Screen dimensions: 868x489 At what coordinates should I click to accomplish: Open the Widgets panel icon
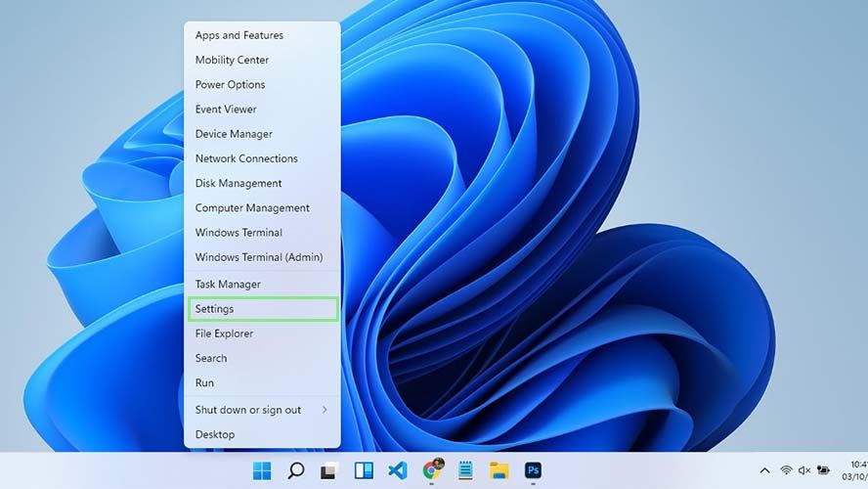364,470
